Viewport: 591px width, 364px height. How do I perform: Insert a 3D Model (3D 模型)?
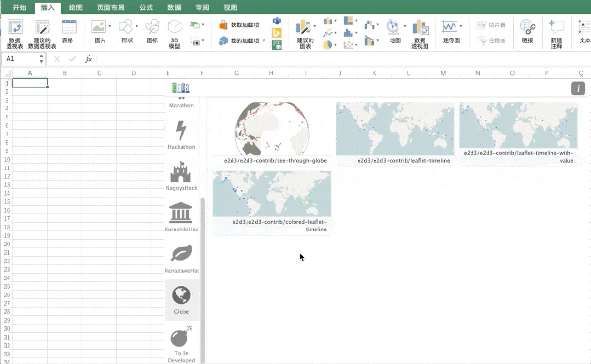(175, 33)
